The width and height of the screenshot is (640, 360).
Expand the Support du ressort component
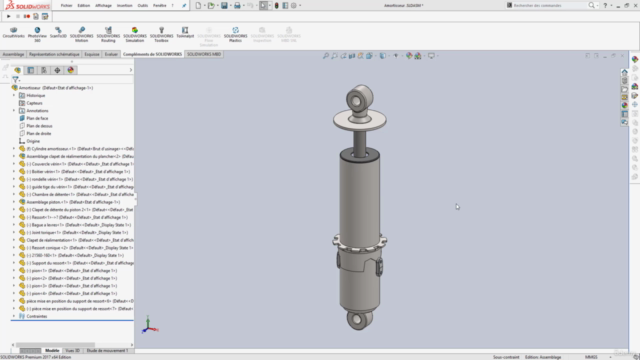pos(14,263)
